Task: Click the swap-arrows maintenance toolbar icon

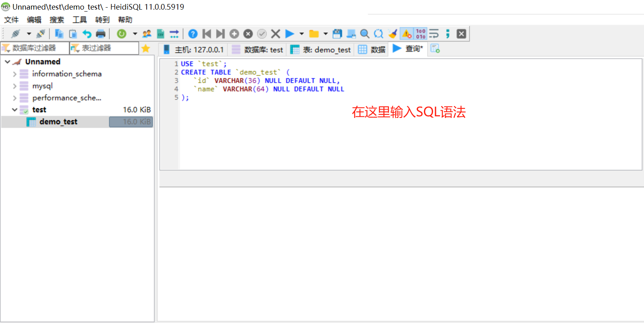Action: click(174, 34)
